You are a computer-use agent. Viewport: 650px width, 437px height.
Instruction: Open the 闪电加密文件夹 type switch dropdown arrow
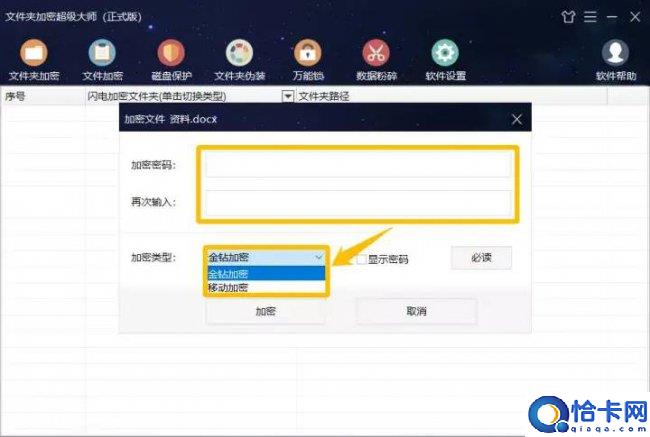pyautogui.click(x=288, y=97)
